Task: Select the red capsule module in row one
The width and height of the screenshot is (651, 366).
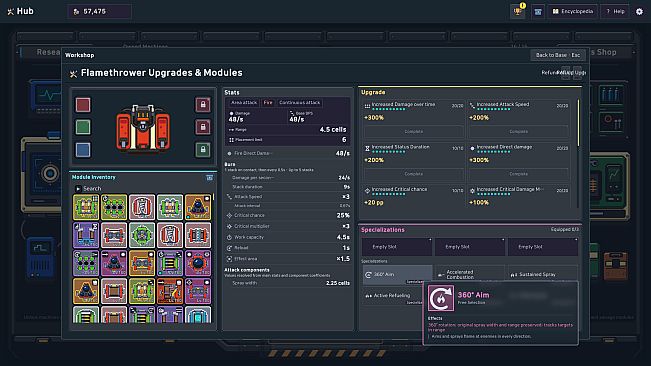Action: (x=142, y=207)
